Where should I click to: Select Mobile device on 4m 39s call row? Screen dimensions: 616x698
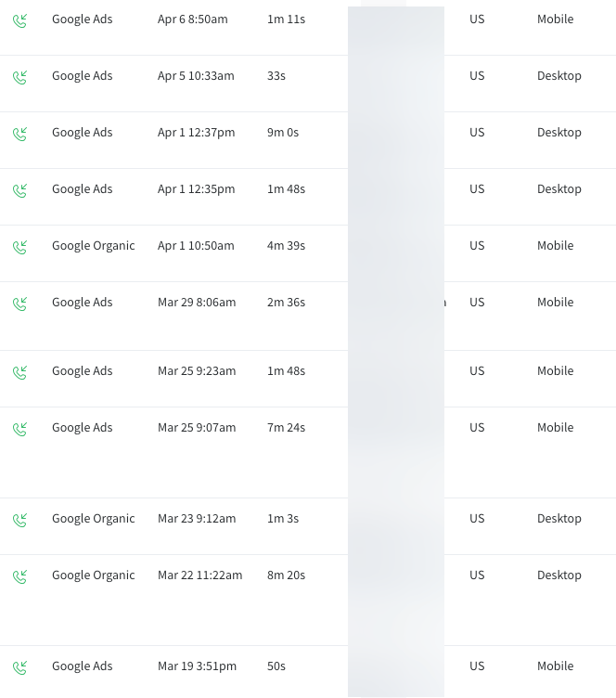point(555,246)
